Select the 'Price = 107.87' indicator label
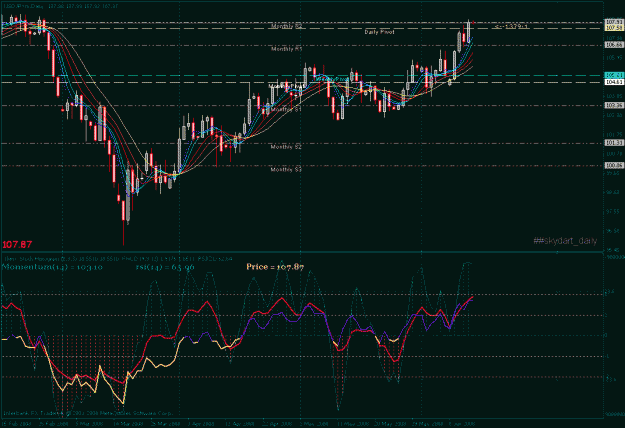Screen dimensions: 625x428 [x=275, y=267]
